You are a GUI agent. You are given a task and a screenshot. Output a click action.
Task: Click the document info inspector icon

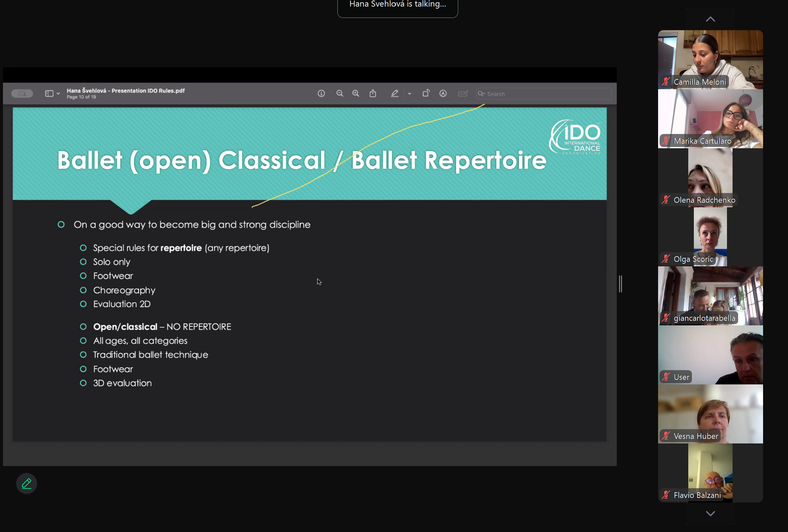click(321, 93)
